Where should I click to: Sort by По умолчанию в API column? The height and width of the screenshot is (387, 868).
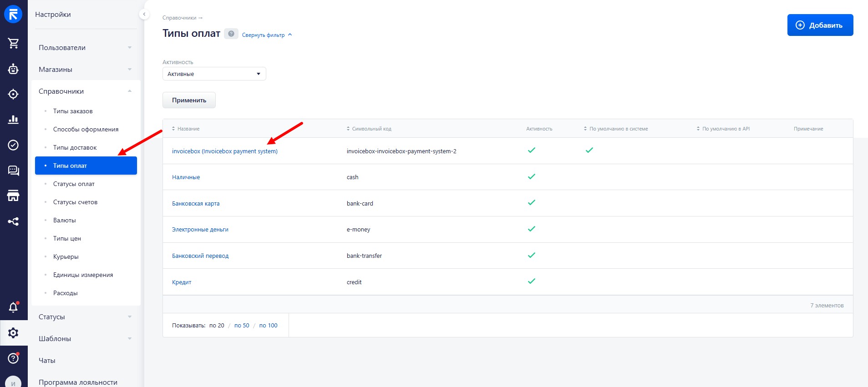[723, 129]
